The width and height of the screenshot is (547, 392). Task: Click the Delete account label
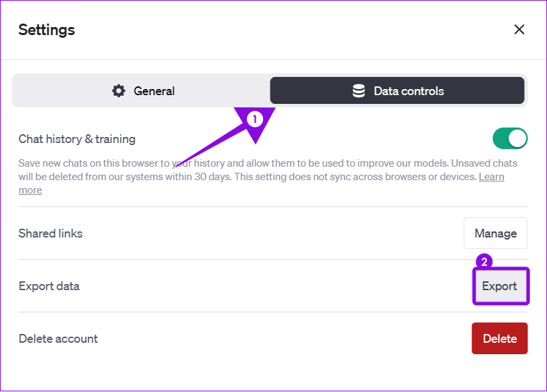(58, 339)
